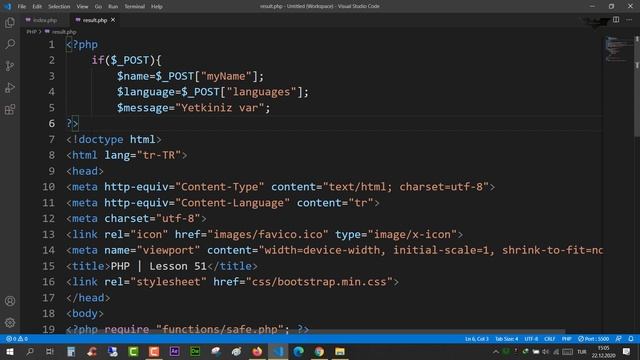Open the Run and Debug view

coord(10,88)
